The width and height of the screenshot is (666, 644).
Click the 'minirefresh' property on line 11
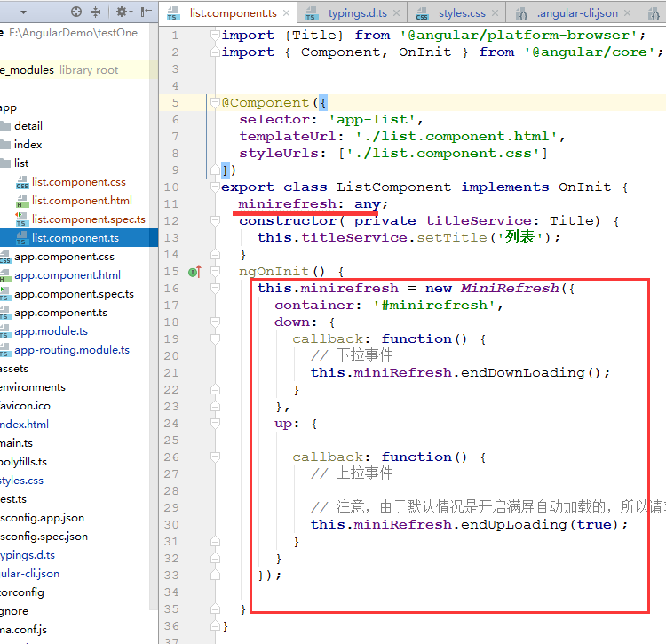pos(288,204)
